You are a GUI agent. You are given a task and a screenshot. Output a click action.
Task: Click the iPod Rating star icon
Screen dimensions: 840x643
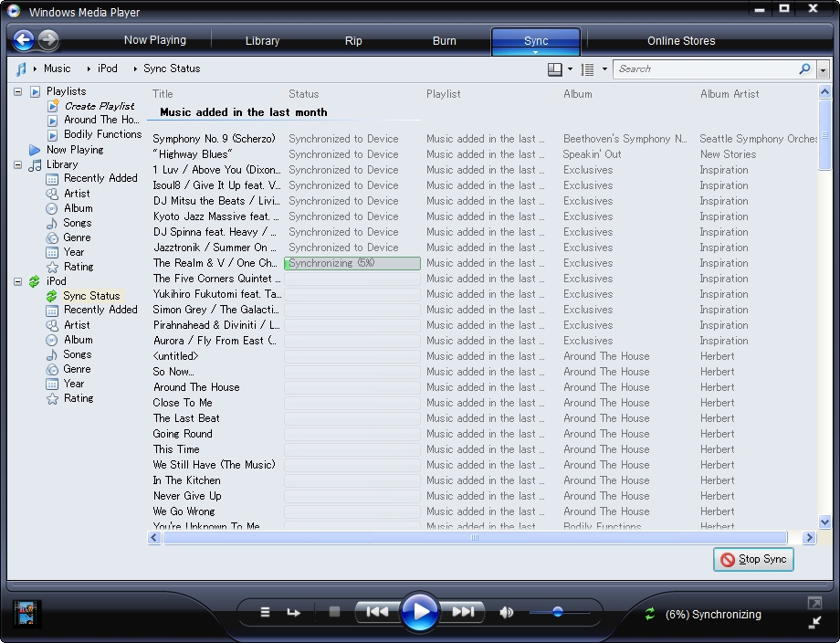(x=52, y=398)
